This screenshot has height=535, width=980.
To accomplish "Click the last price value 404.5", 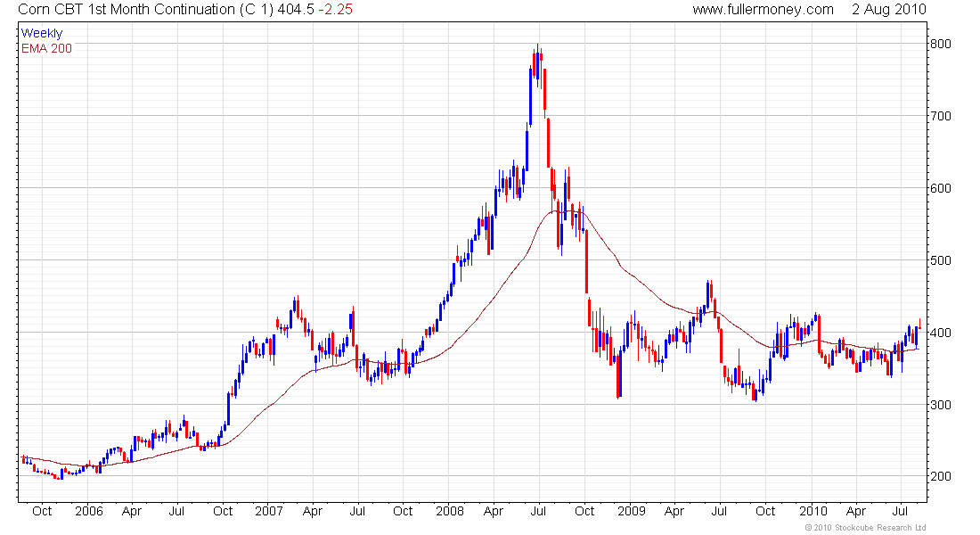I will click(296, 10).
